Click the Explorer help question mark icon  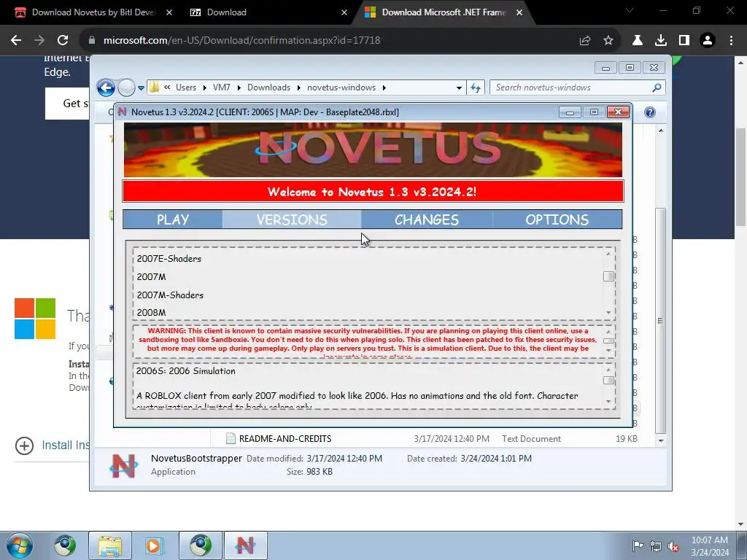(x=650, y=112)
